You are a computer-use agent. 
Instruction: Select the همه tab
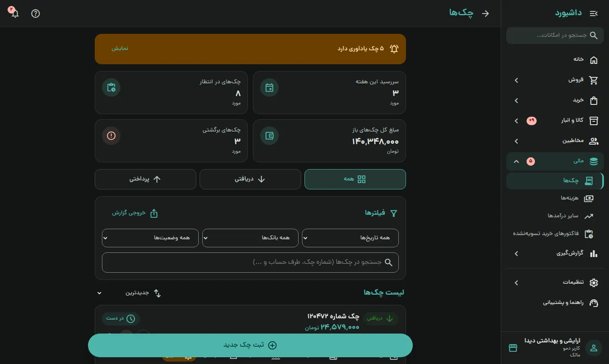pos(355,179)
